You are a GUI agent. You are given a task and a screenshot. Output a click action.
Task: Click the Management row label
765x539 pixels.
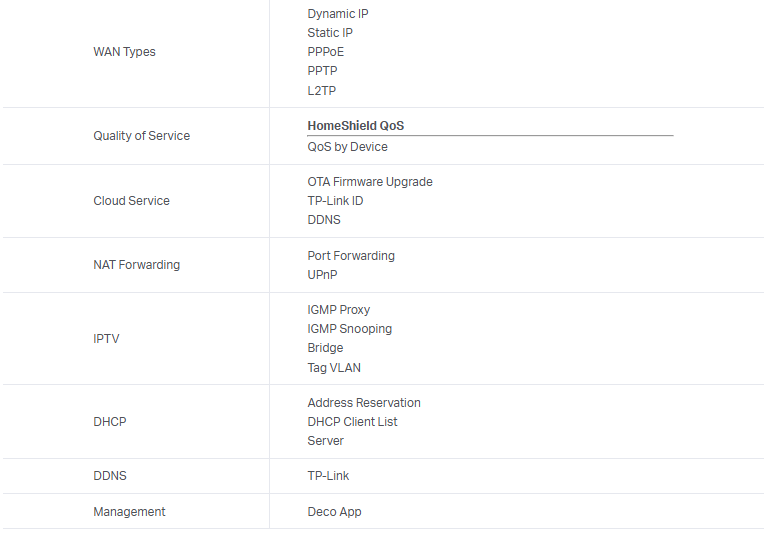129,512
